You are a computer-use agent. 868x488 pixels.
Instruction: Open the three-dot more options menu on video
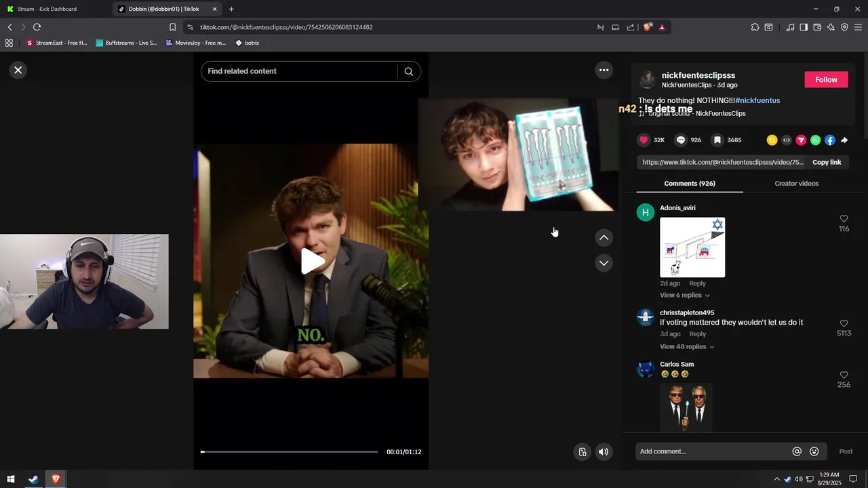(x=604, y=70)
